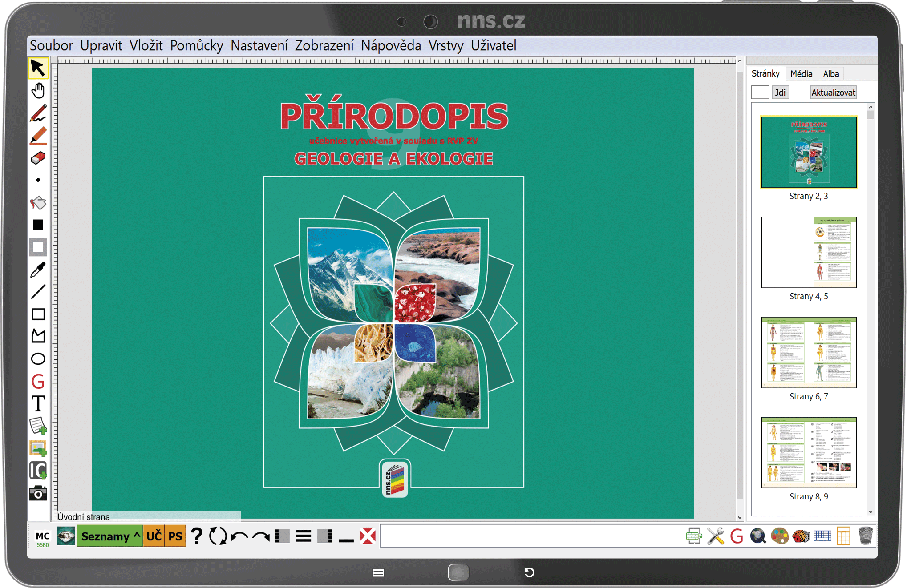Click the white fill color swatch
This screenshot has height=588, width=907.
point(38,247)
